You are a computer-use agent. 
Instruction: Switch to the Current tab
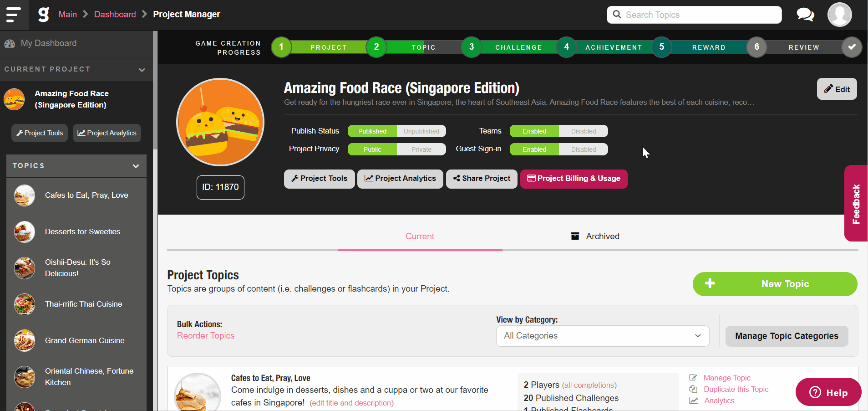point(420,236)
